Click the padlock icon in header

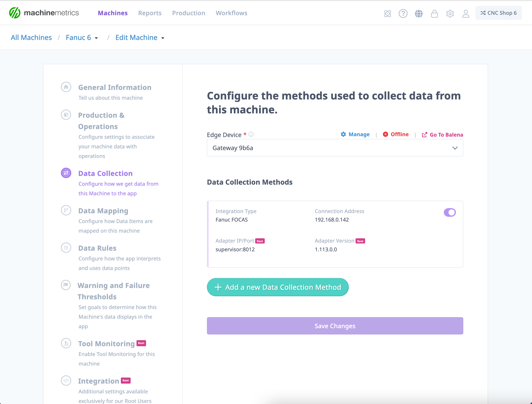coord(434,13)
